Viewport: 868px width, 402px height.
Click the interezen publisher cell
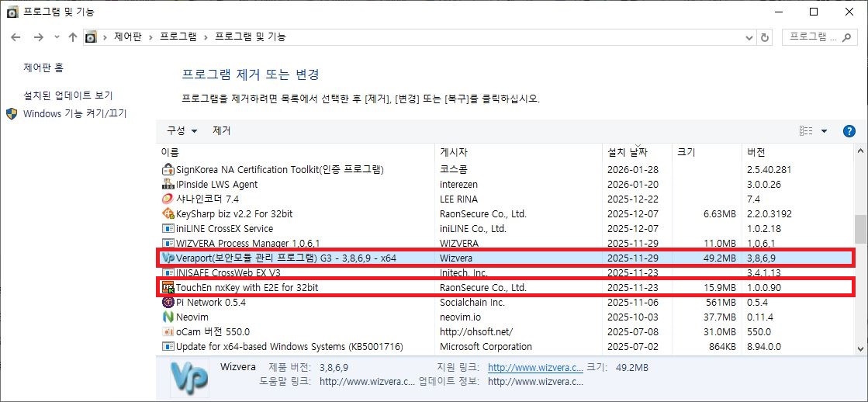pos(458,185)
